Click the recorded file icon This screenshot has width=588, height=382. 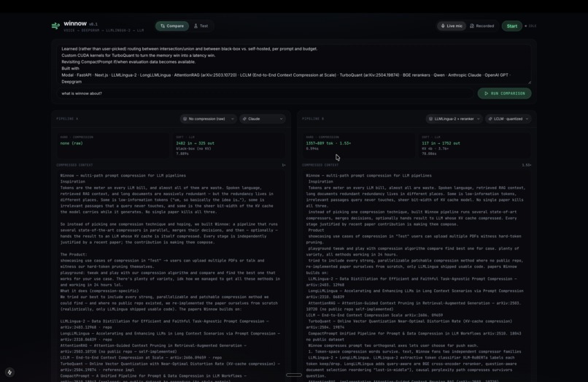pyautogui.click(x=472, y=26)
